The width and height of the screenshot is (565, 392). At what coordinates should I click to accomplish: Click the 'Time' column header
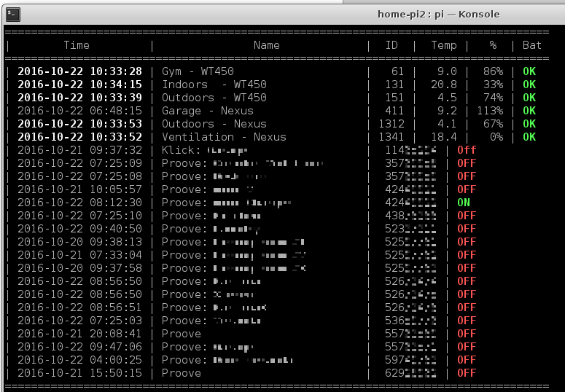77,45
